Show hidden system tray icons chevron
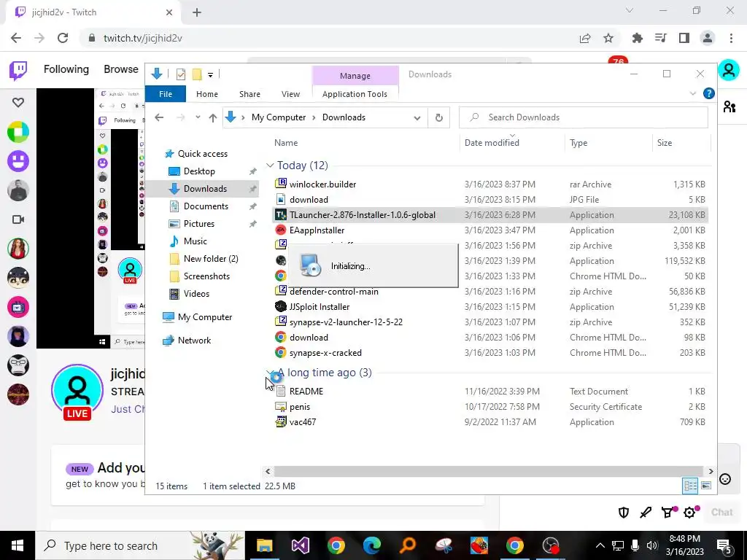The image size is (747, 560). 600,545
